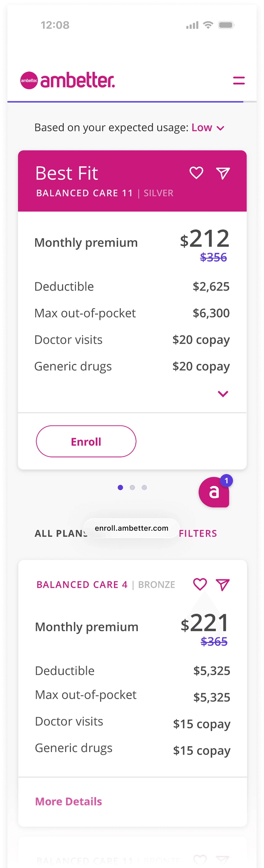Viewport: 264px width, 868px height.
Task: Enroll in the Balanced Care 11 Silver plan
Action: tap(86, 441)
